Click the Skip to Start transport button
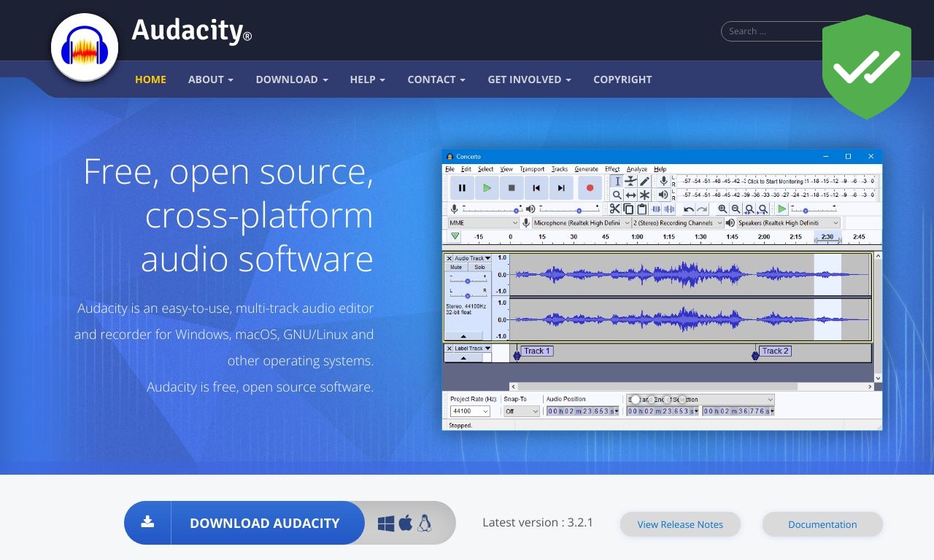Viewport: 934px width, 560px height. coord(536,187)
